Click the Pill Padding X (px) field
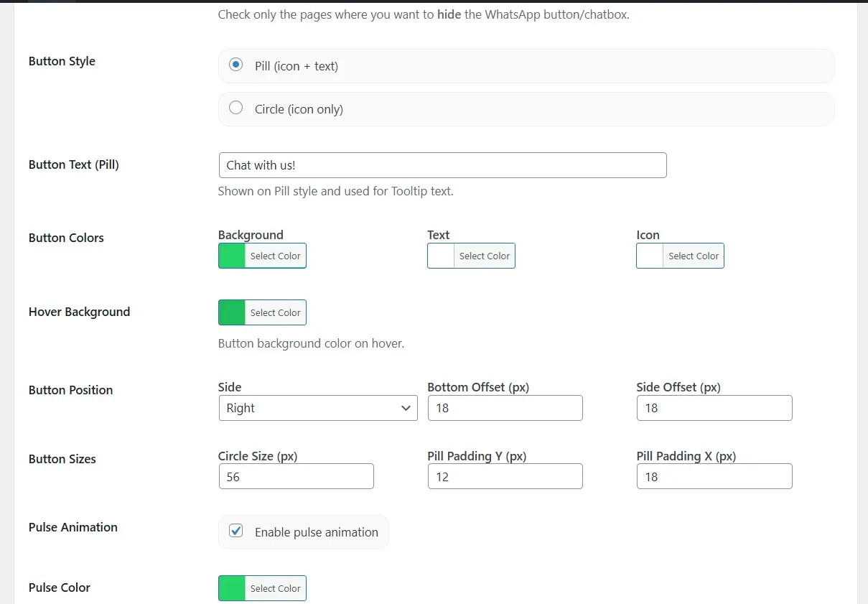 [x=714, y=477]
